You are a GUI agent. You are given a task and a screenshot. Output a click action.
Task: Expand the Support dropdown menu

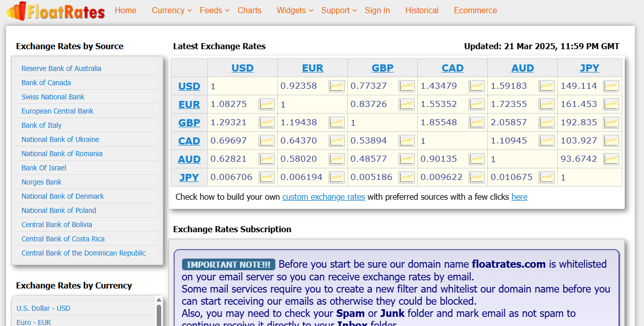tap(339, 10)
